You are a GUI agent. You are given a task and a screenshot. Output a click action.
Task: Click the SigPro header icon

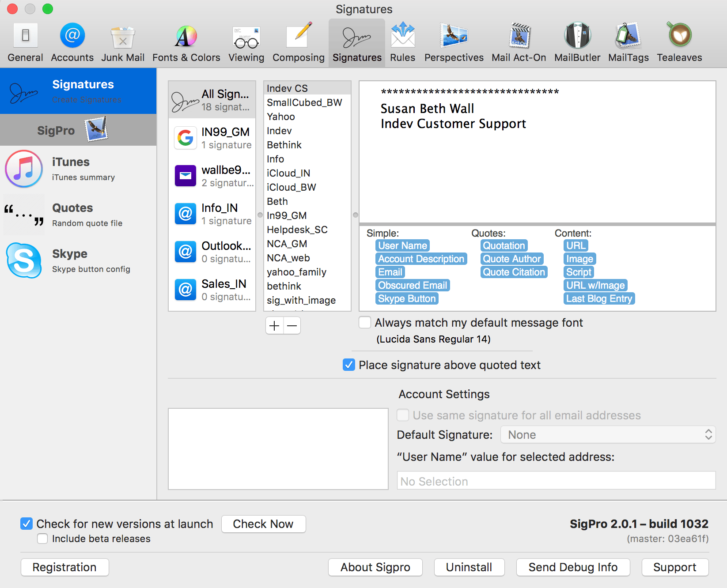click(96, 129)
